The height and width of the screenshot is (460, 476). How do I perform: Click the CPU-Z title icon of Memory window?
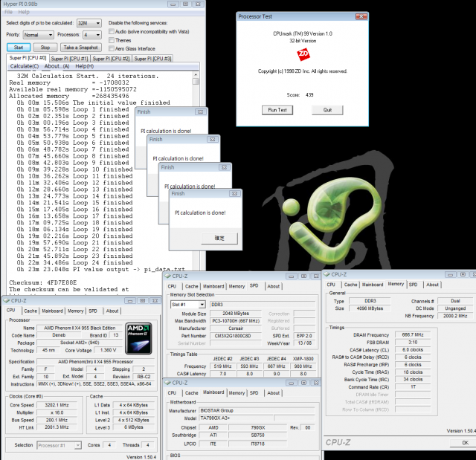coord(327,274)
